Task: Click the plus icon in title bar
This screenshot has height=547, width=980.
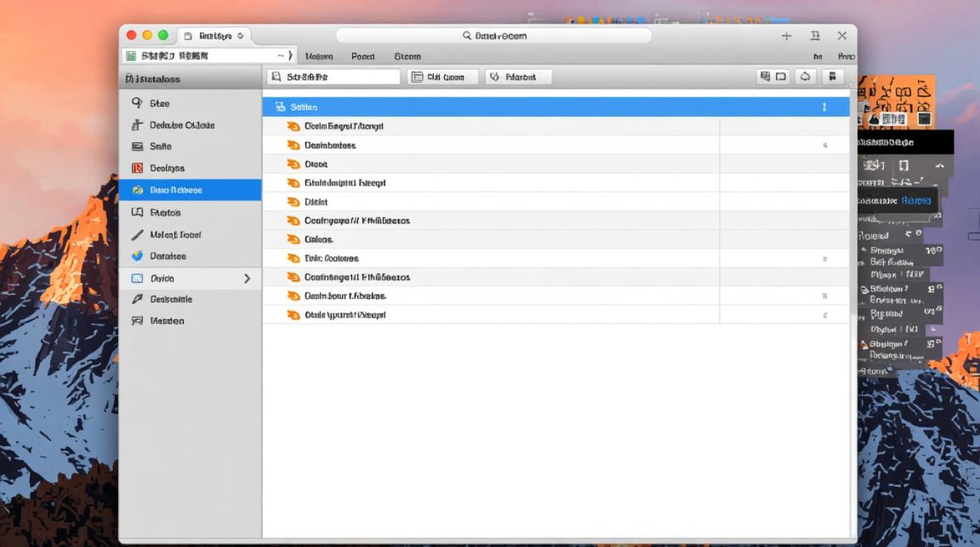Action: click(x=786, y=36)
